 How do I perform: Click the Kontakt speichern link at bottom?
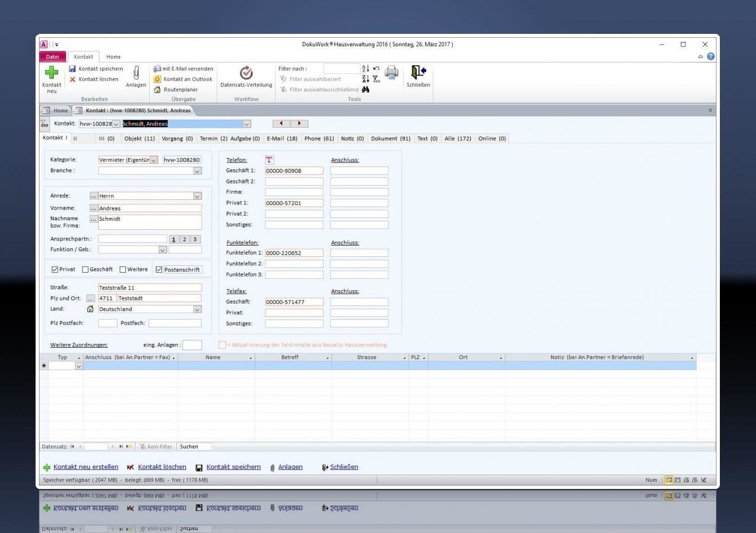(x=233, y=468)
